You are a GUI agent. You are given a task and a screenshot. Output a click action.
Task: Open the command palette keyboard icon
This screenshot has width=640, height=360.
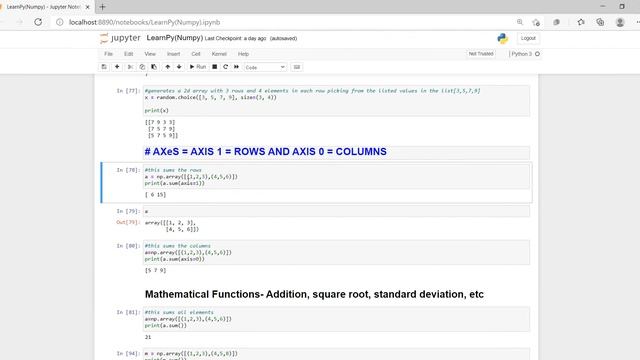coord(297,67)
